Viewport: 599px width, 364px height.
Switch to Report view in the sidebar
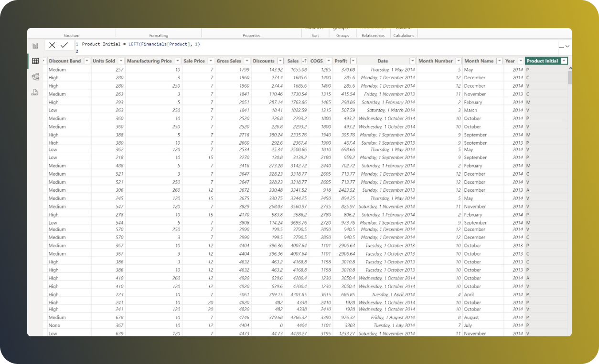pyautogui.click(x=35, y=46)
